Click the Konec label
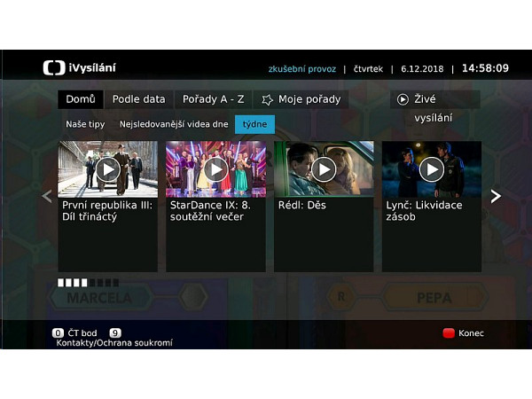This screenshot has height=399, width=532. pyautogui.click(x=471, y=333)
